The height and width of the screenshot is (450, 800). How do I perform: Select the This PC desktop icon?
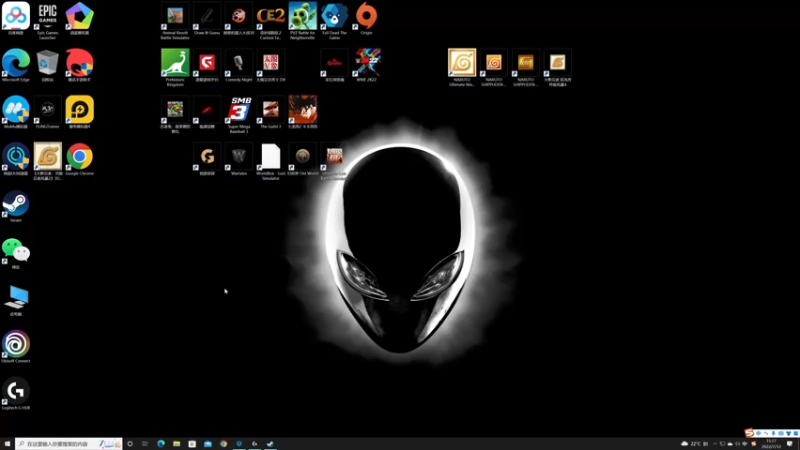click(16, 300)
